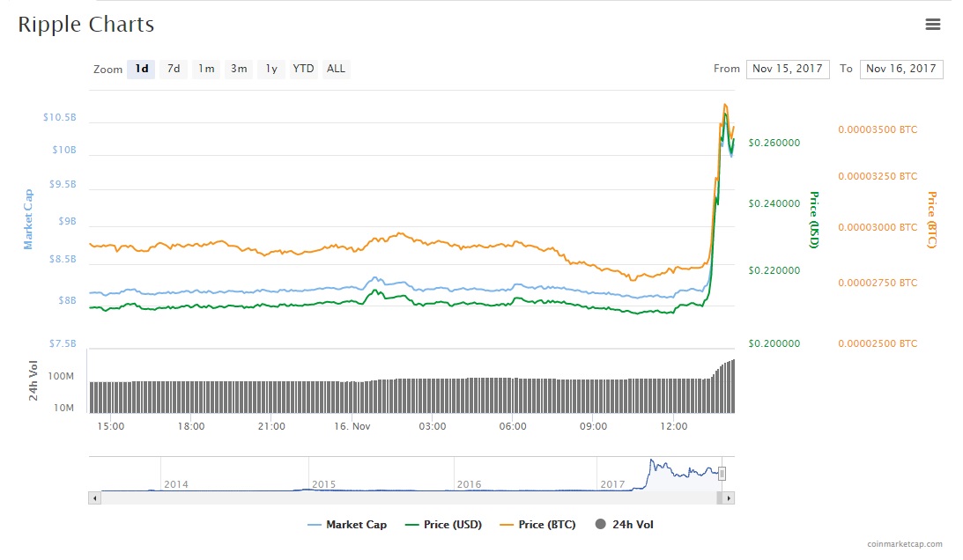
Task: Toggle Price (BTC) series in legend
Action: pos(538,525)
